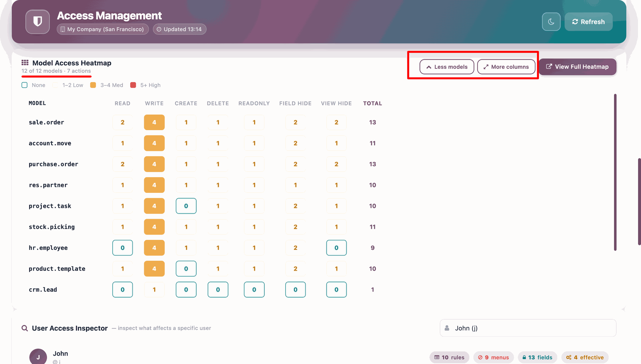Click sale.order WRITE cell showing 4

click(x=154, y=122)
